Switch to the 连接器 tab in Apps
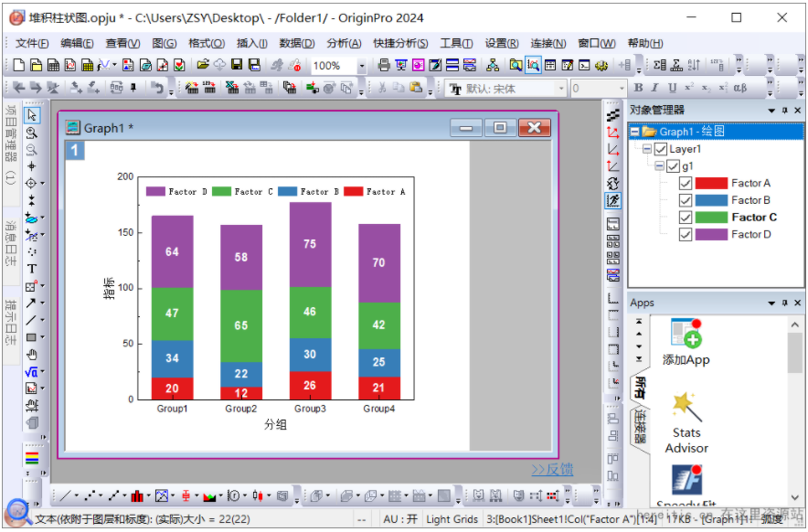The image size is (808, 532). point(640,426)
